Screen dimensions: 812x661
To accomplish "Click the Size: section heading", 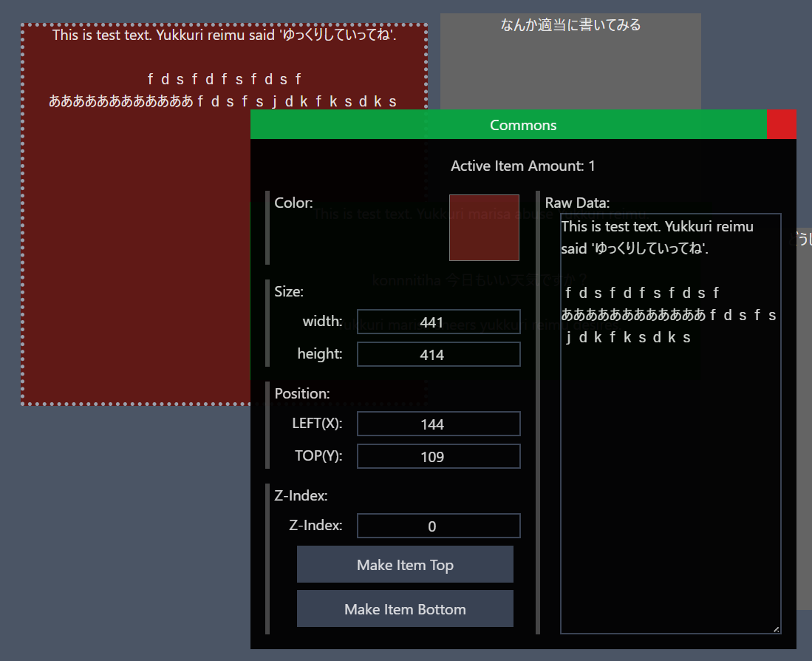I will tap(289, 291).
